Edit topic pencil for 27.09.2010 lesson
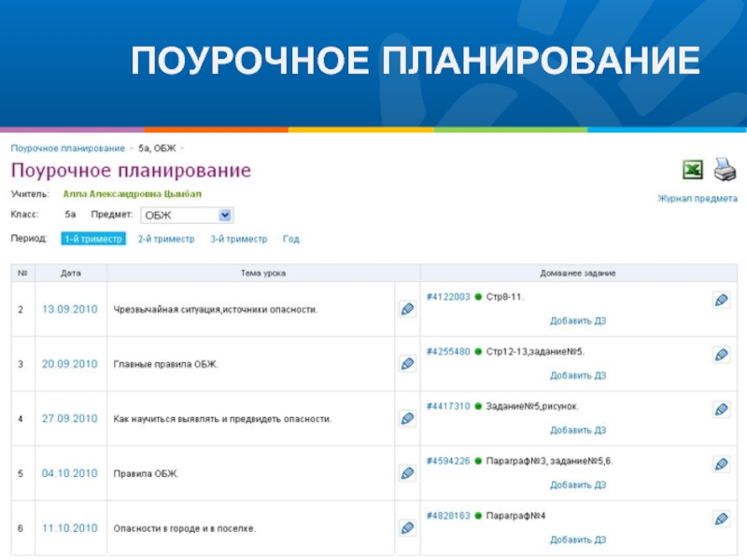747x560 pixels. pos(407,419)
